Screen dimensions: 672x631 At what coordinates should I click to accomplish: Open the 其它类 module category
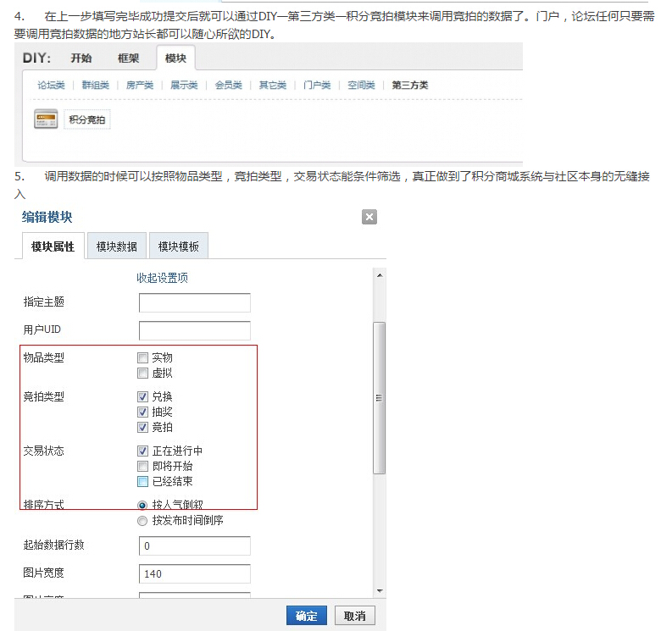(x=273, y=85)
